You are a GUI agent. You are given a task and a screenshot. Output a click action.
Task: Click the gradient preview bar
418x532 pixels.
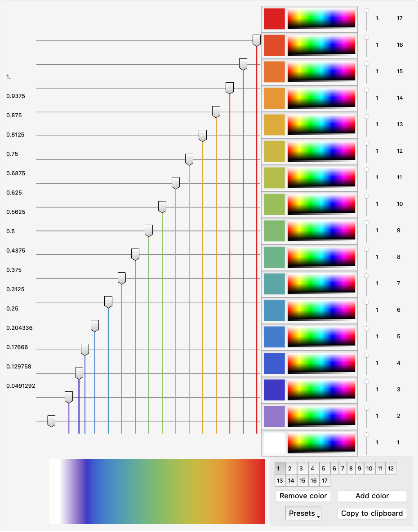pyautogui.click(x=157, y=492)
